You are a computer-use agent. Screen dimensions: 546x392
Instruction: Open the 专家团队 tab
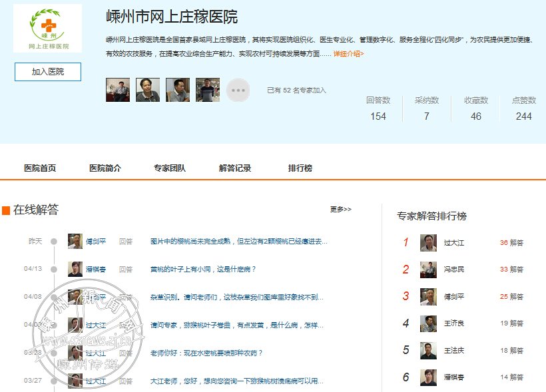click(x=170, y=168)
